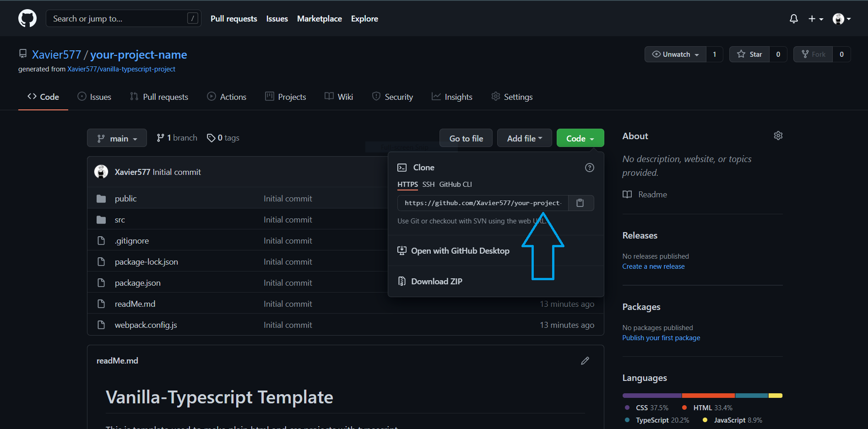Click the Go to file button

pos(466,138)
